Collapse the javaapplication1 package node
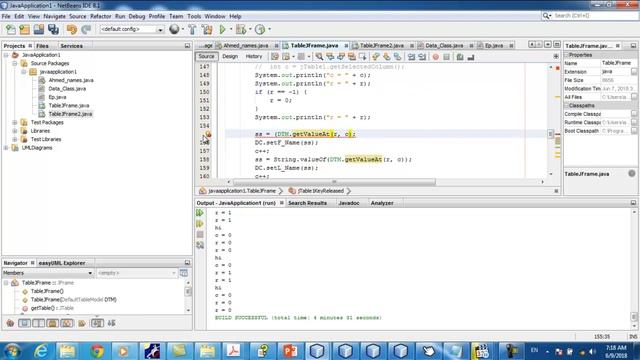Screen dimensions: 640x360 (24, 72)
